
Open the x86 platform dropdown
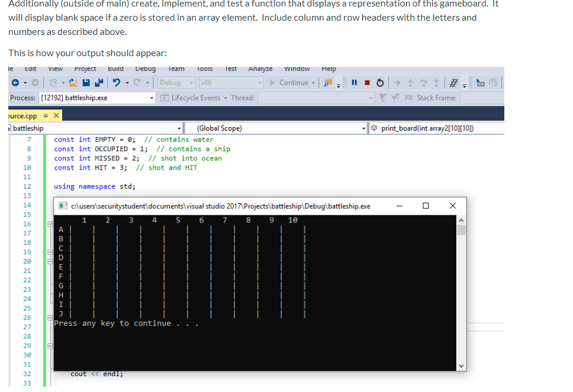231,83
